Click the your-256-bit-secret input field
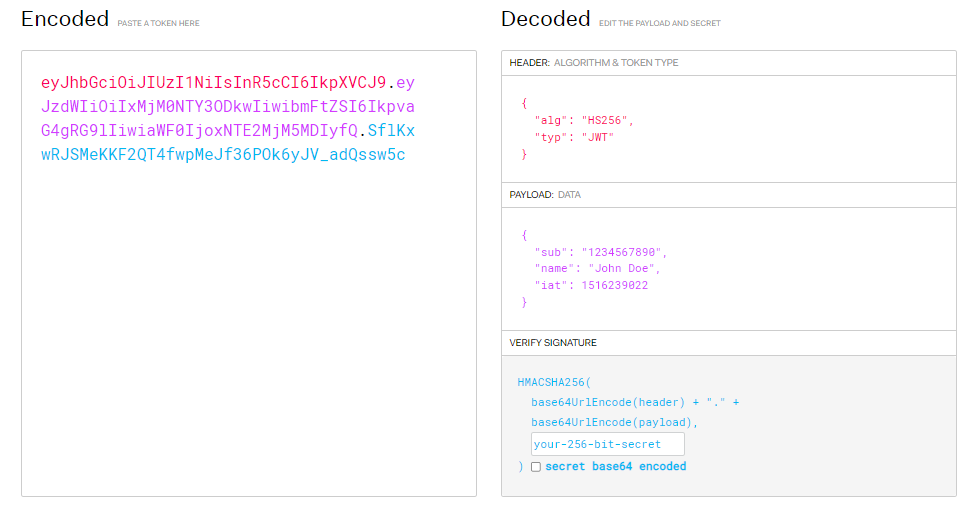The height and width of the screenshot is (512, 969). (607, 444)
